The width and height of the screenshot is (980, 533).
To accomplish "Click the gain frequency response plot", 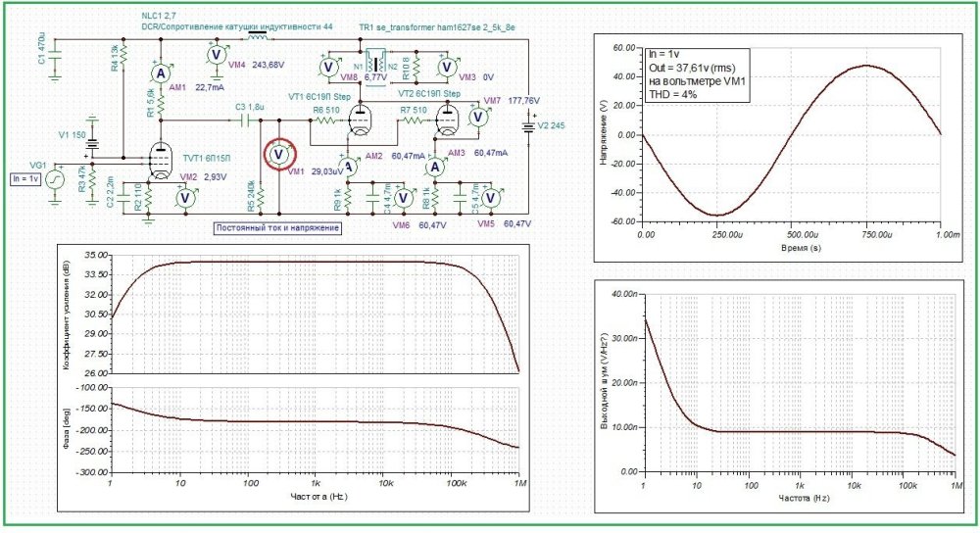I will pyautogui.click(x=315, y=314).
